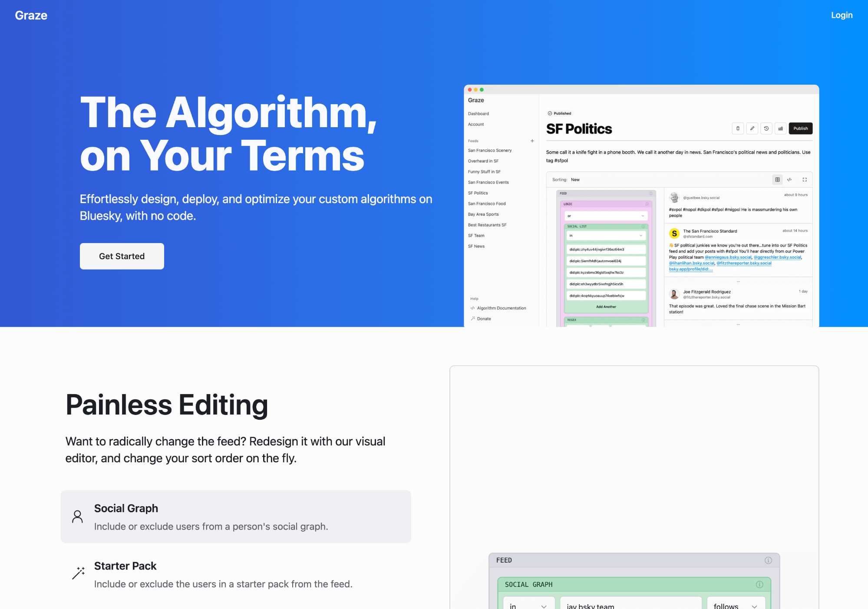Image resolution: width=868 pixels, height=609 pixels.
Task: Click the Publish button for SF Politics feed
Action: click(x=800, y=128)
